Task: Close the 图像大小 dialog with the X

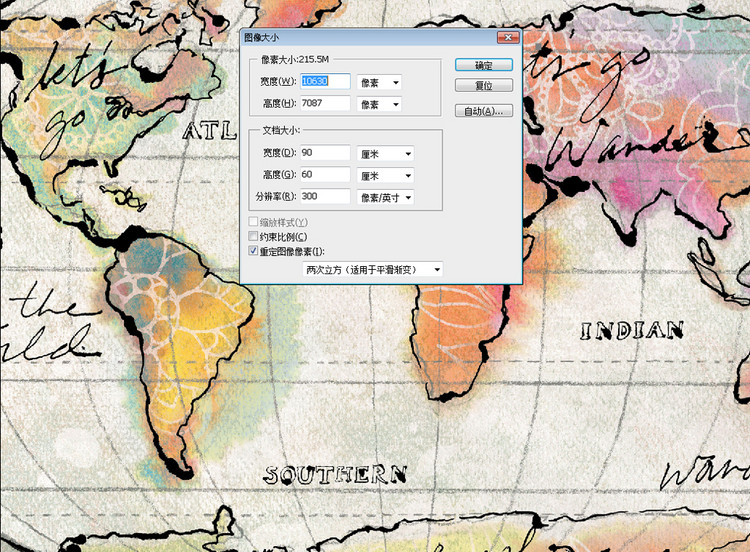Action: (509, 37)
